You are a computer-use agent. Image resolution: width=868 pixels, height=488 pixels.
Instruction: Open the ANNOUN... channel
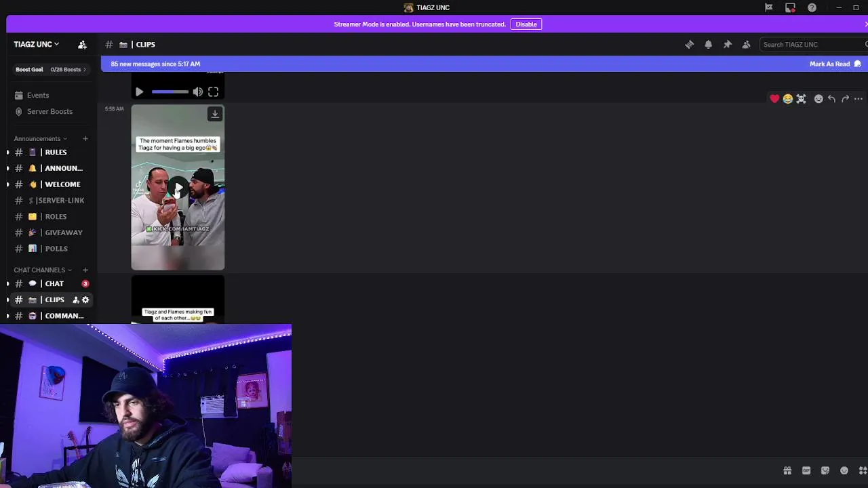click(51, 168)
